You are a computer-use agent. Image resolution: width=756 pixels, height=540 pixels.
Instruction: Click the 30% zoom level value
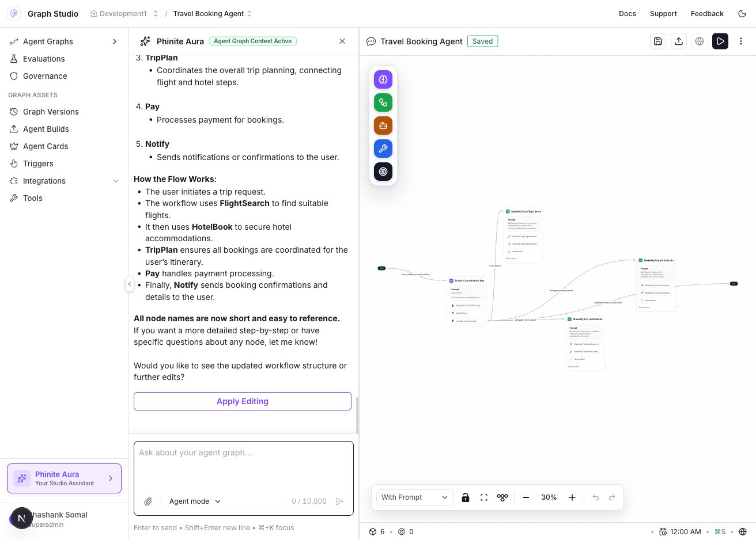[x=549, y=497]
